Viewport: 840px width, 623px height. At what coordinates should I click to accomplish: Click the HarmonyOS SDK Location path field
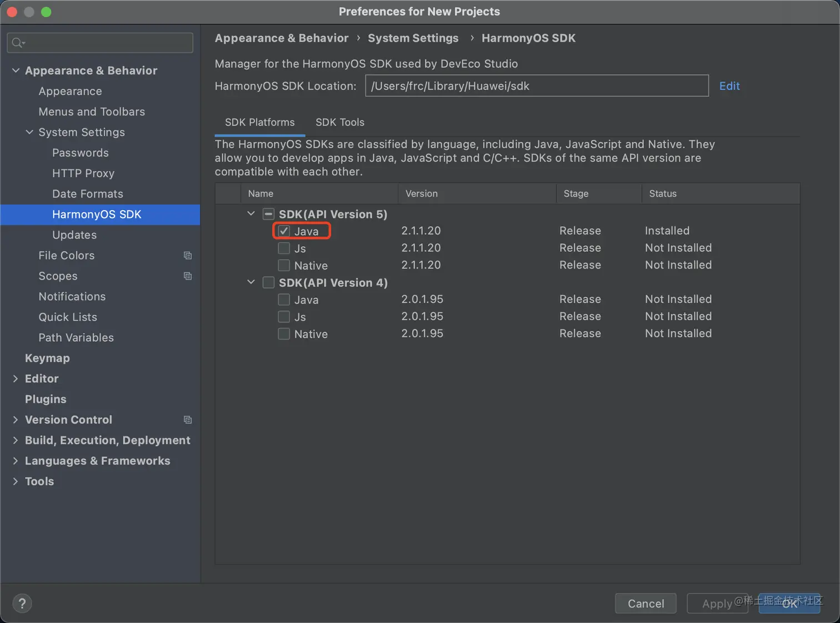(x=537, y=86)
